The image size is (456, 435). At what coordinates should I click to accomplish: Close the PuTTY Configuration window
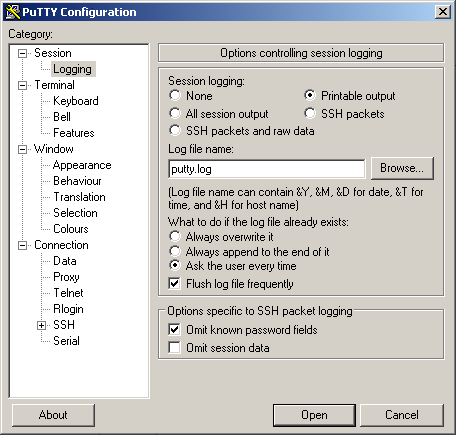443,12
